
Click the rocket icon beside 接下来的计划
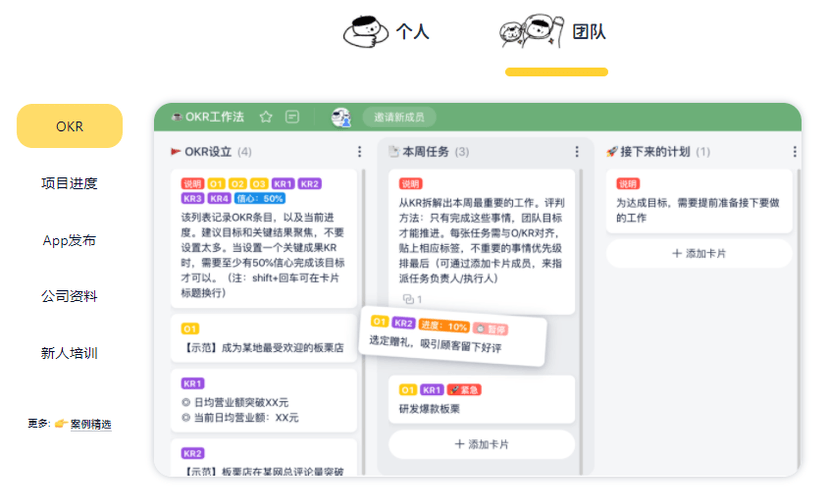(611, 151)
